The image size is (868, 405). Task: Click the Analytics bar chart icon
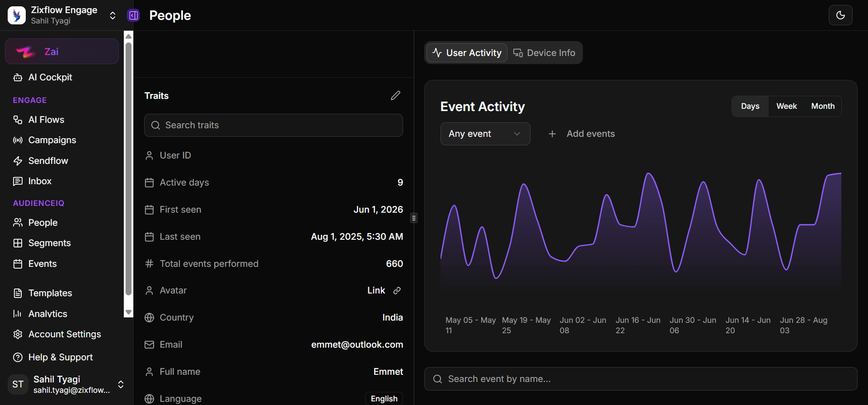pyautogui.click(x=18, y=314)
